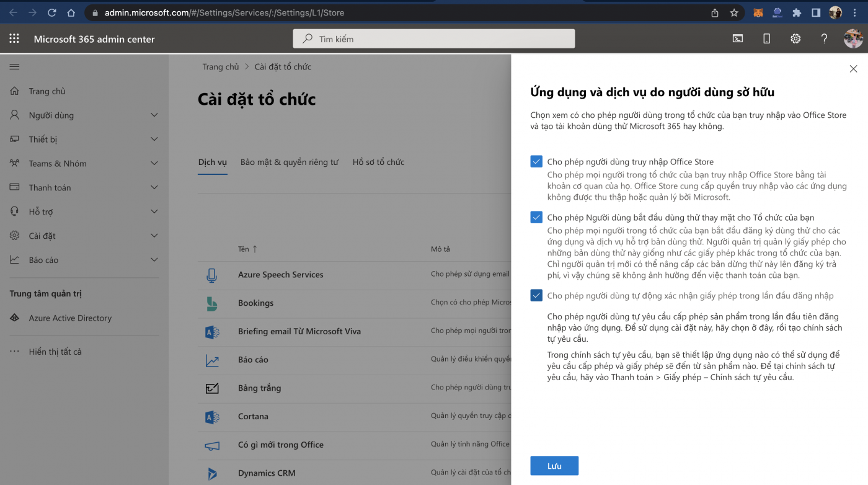Click the Người dùng user icon
This screenshot has height=485, width=868.
(15, 115)
